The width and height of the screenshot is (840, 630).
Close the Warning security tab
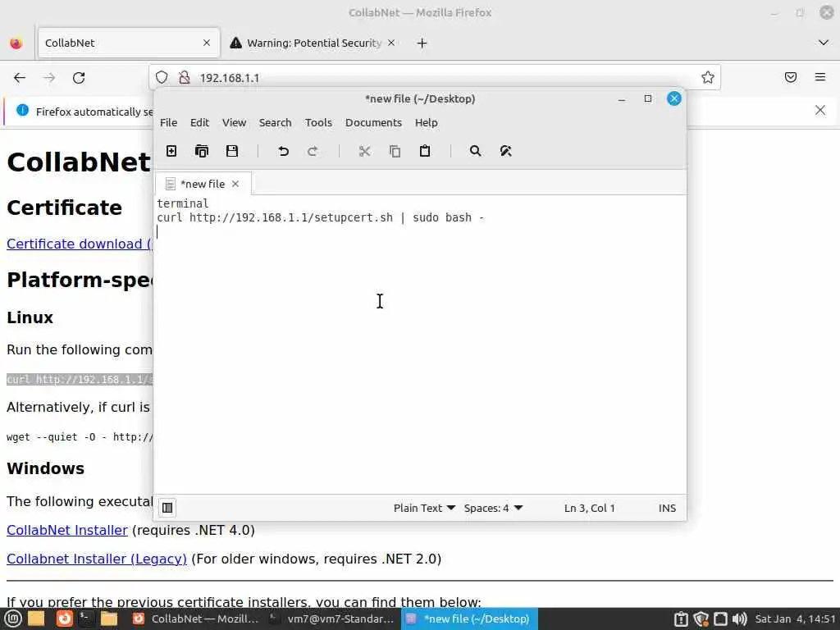[x=391, y=43]
